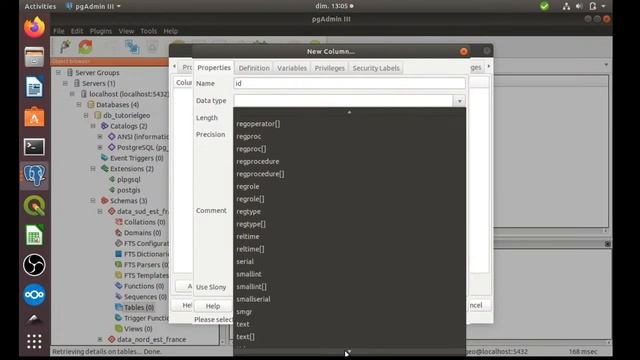Show applications grid in the dock
The height and width of the screenshot is (360, 640).
(x=34, y=341)
